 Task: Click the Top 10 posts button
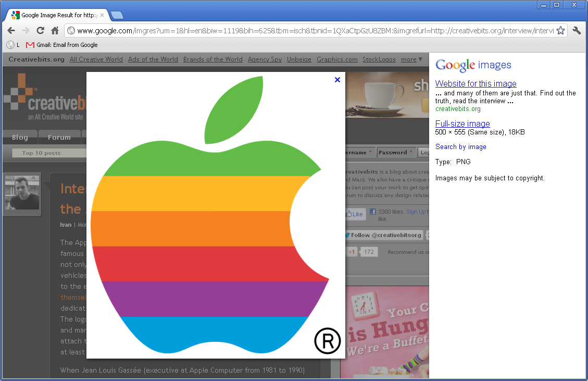pyautogui.click(x=49, y=153)
